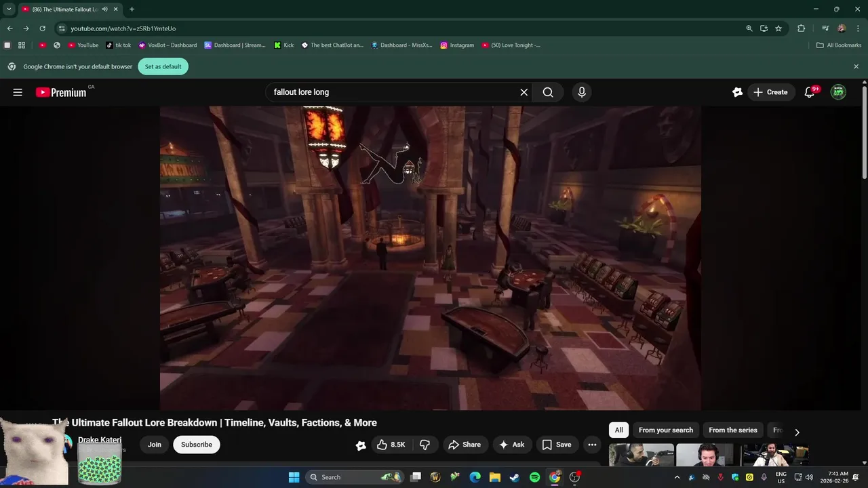Open the YouTube guide hamburger menu

[x=18, y=92]
